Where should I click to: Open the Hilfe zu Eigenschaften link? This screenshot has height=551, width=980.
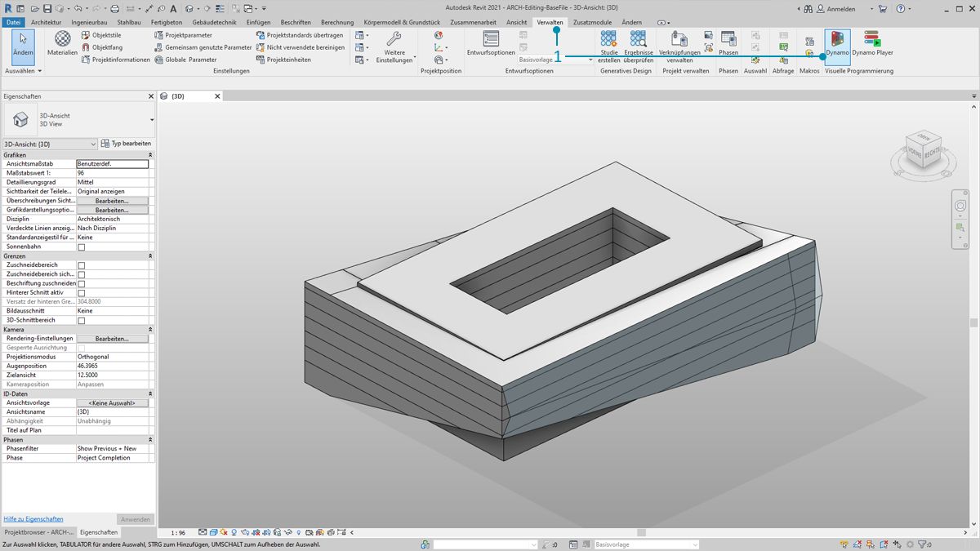tap(33, 519)
